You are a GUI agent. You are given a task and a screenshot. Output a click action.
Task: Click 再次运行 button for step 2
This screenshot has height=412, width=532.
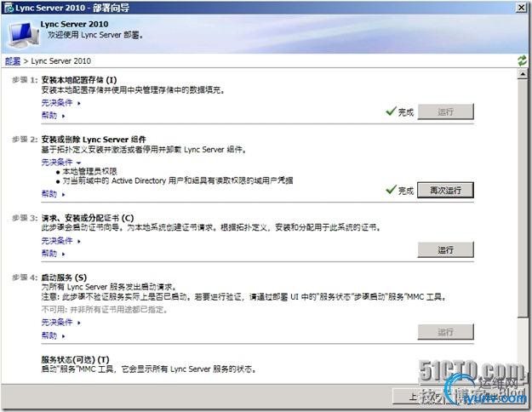(445, 190)
